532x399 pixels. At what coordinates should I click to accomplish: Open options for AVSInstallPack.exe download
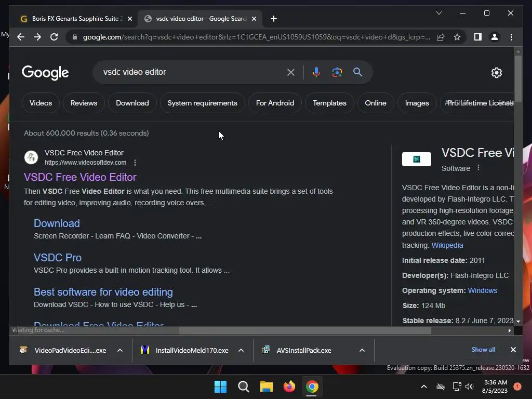coord(362,350)
